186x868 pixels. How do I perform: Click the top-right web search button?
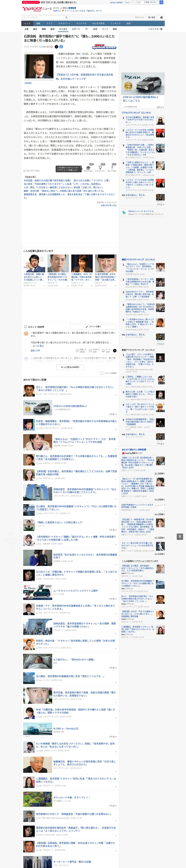[161, 2]
